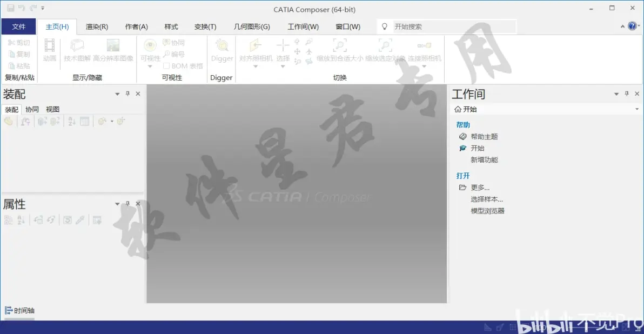Screen dimensions: 644x334
Task: Expand the 选择 dropdown arrow
Action: (x=283, y=66)
